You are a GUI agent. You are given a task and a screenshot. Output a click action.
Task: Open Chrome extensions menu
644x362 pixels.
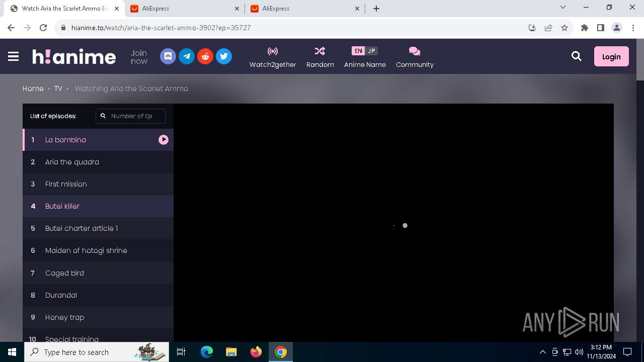tap(585, 28)
